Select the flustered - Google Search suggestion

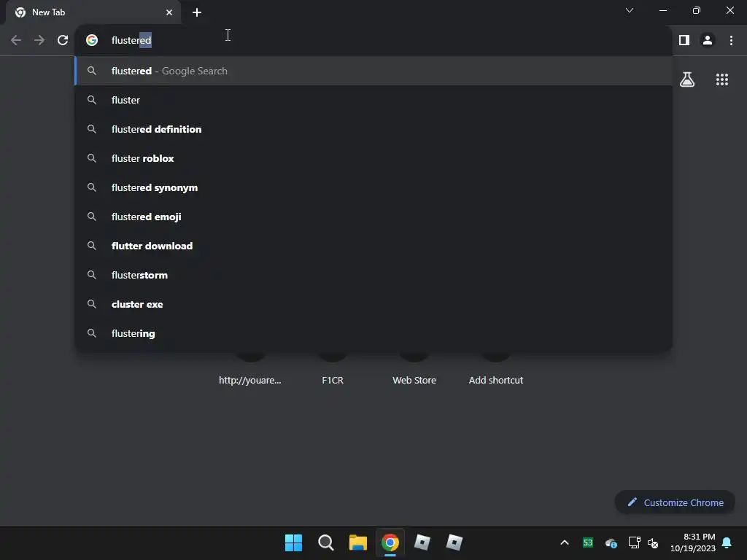point(374,71)
